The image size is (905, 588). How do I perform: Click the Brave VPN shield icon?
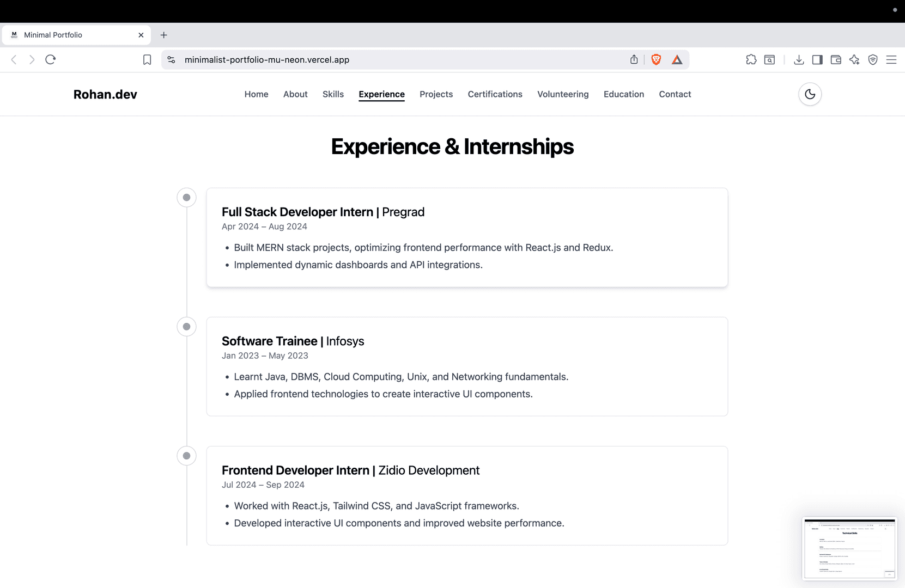click(x=873, y=60)
